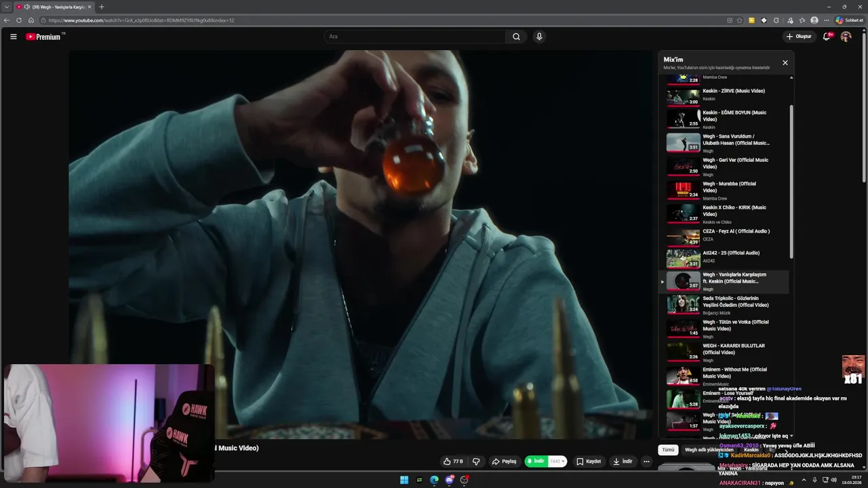Open the taskbar volume speaker icon
The image size is (868, 488).
pos(833,480)
